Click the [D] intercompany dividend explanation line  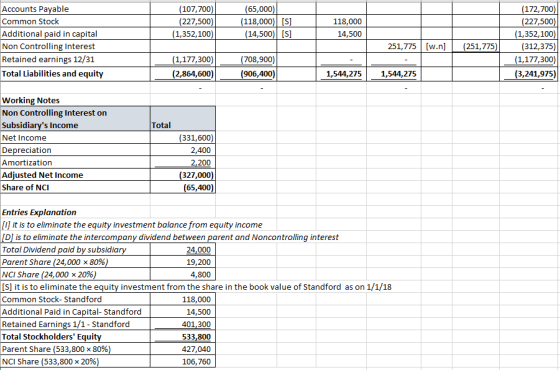(170, 237)
